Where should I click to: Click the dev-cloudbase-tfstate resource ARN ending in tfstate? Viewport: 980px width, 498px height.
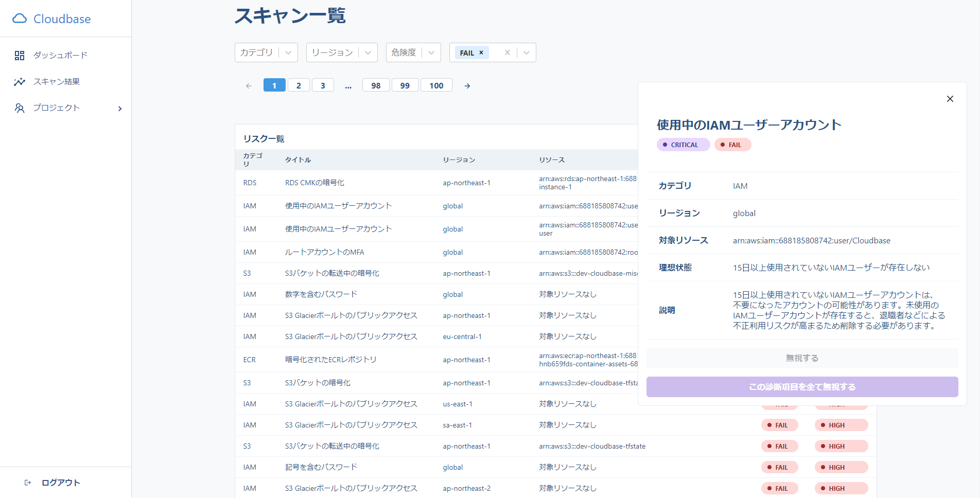tap(592, 446)
